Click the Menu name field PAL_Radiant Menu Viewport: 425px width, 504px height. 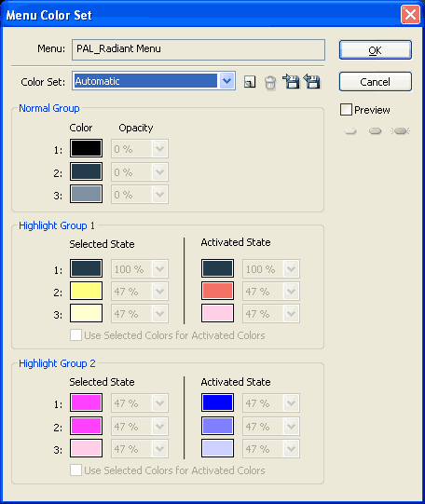199,49
